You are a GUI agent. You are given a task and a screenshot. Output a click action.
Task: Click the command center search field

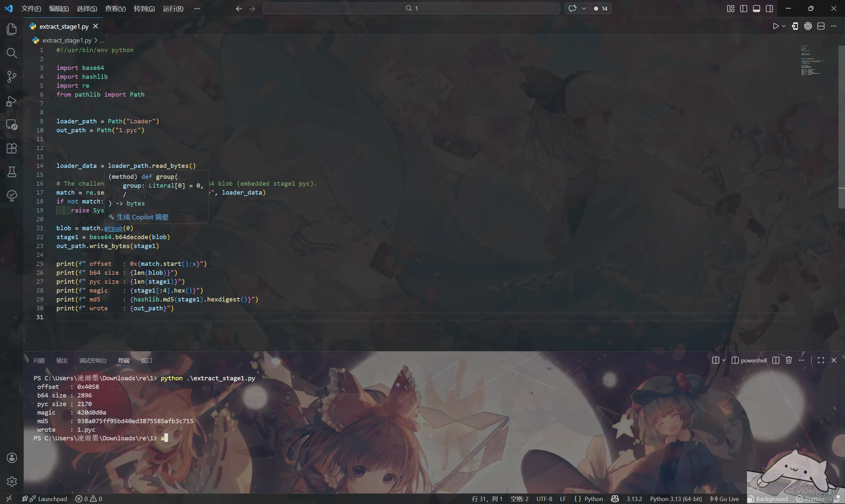(x=411, y=9)
